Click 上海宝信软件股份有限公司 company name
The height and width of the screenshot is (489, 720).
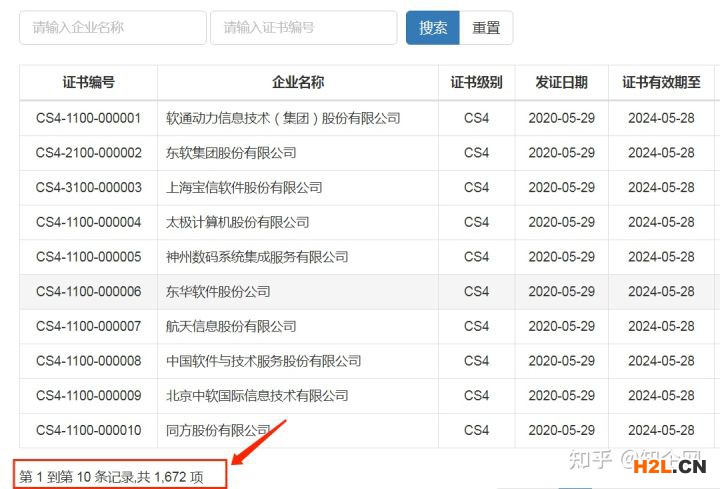[244, 188]
